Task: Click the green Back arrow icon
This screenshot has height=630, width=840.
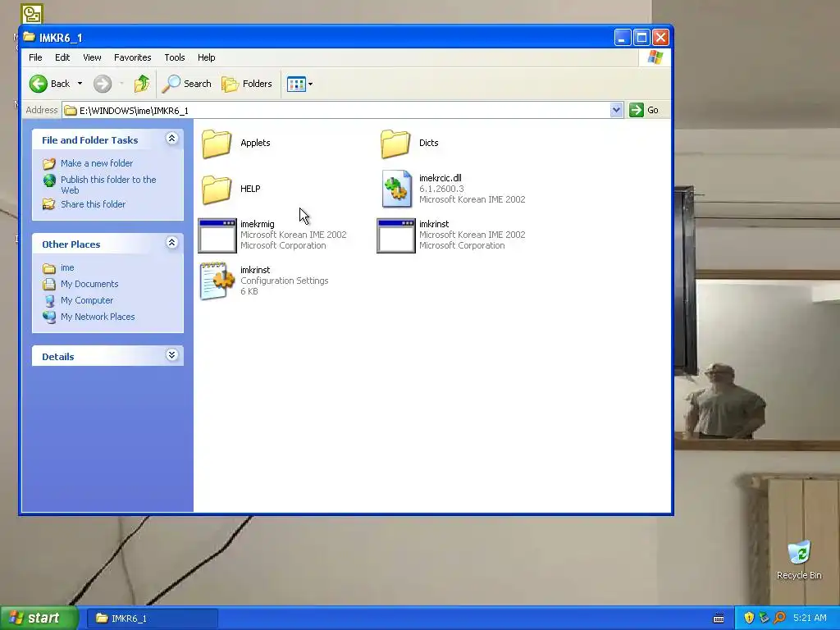Action: (x=38, y=84)
